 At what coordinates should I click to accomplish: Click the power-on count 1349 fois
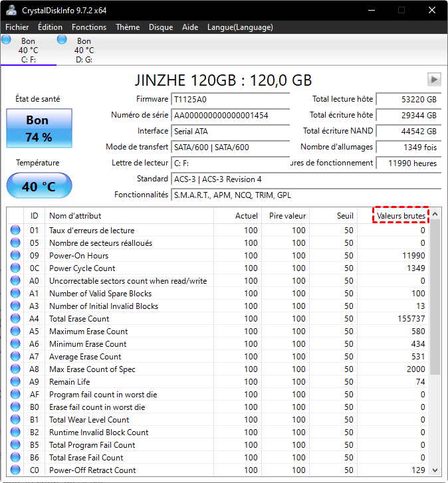coord(409,147)
